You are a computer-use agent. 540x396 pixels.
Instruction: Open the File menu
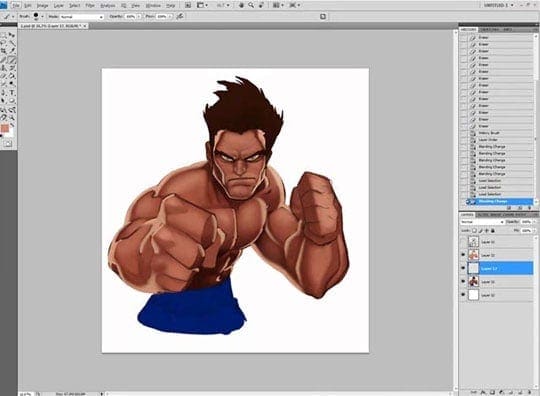pyautogui.click(x=16, y=5)
